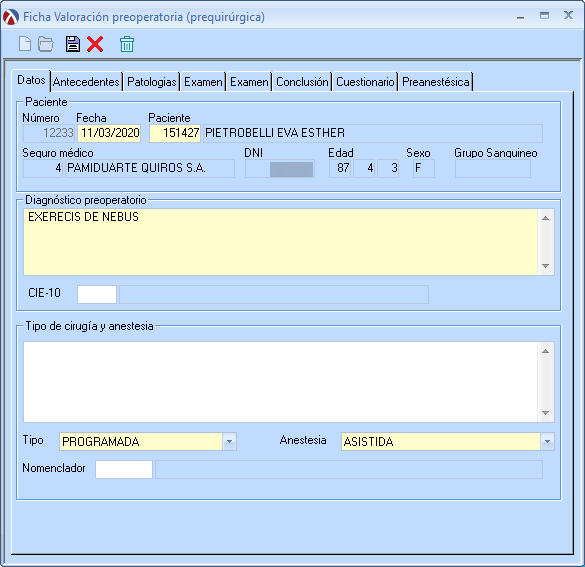This screenshot has height=567, width=585.
Task: Open the Patologias tab
Action: pyautogui.click(x=151, y=82)
